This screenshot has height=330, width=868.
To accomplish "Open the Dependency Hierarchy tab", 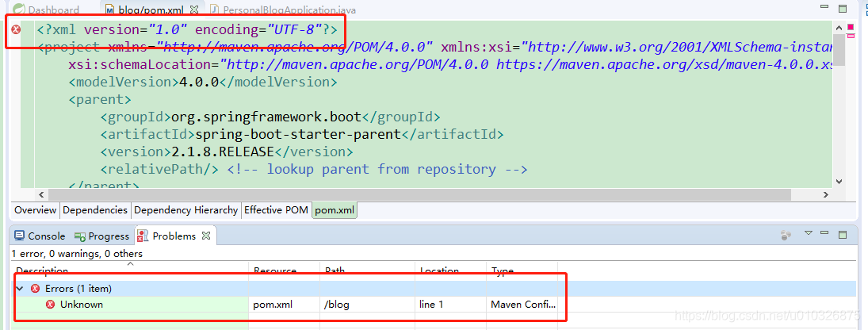I will (186, 210).
